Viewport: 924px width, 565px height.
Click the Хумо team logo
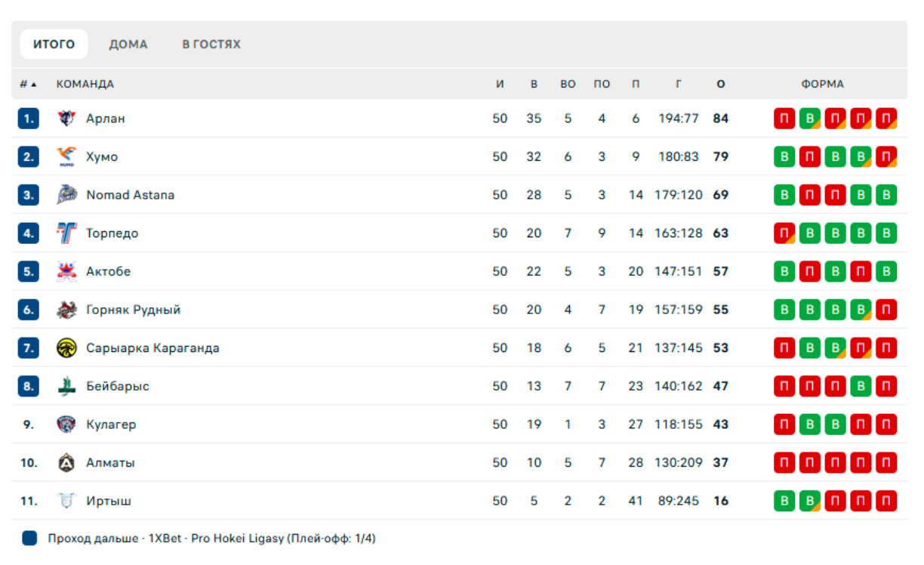66,157
